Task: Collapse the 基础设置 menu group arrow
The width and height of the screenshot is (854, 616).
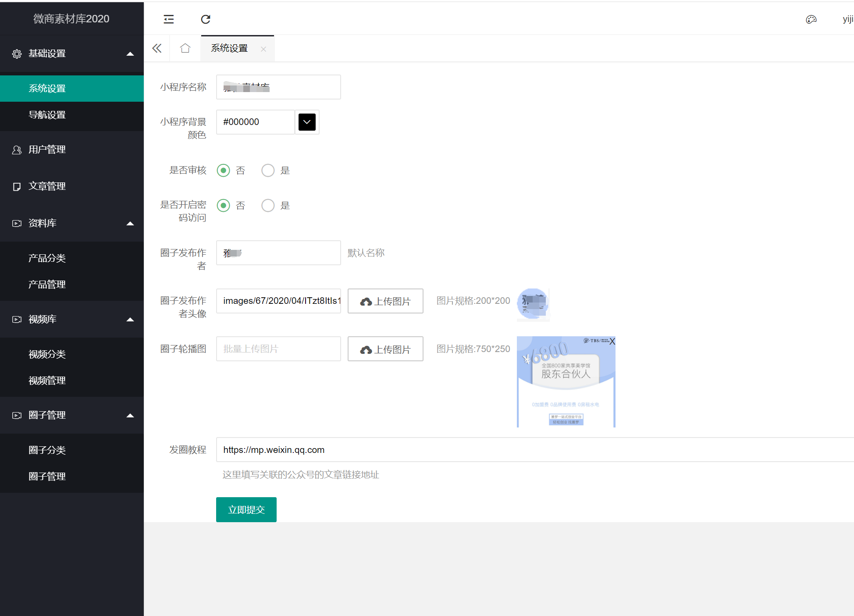Action: tap(130, 54)
